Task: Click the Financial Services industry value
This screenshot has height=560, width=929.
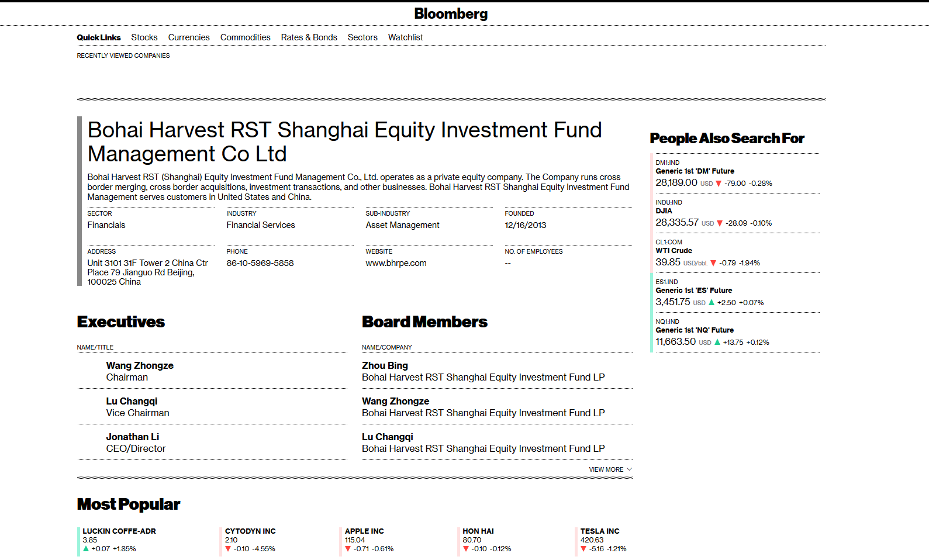Action: pos(261,225)
